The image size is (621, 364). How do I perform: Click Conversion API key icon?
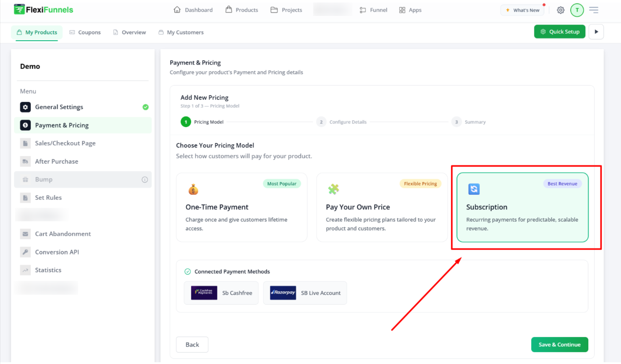[25, 252]
